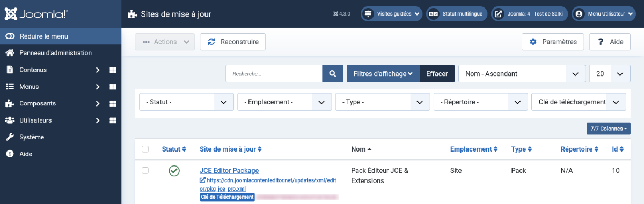Focus the Recherche search field

tap(274, 74)
